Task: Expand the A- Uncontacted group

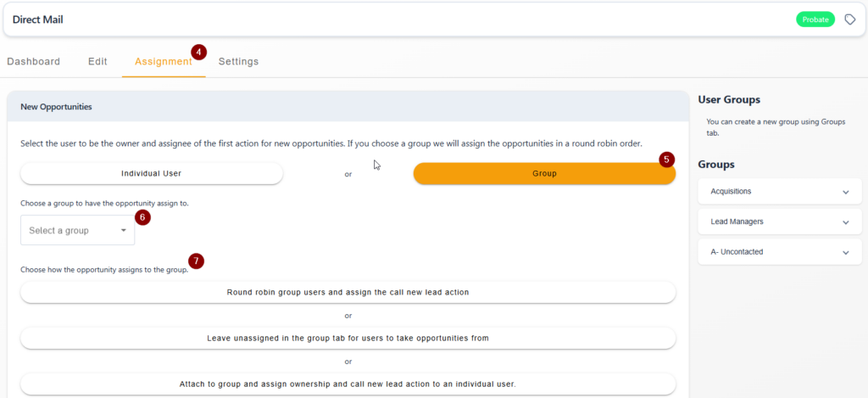Action: tap(780, 252)
